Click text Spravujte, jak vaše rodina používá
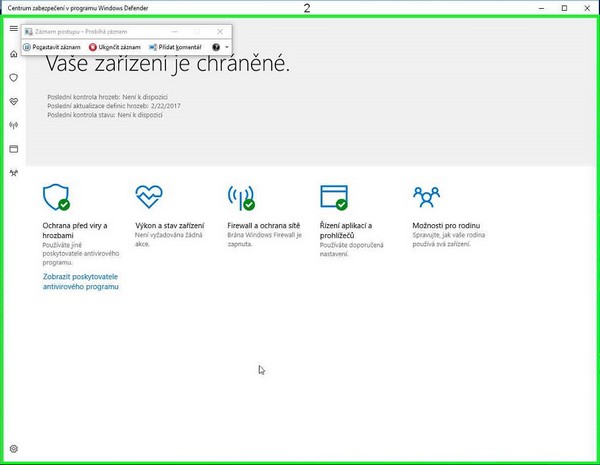 pyautogui.click(x=449, y=239)
